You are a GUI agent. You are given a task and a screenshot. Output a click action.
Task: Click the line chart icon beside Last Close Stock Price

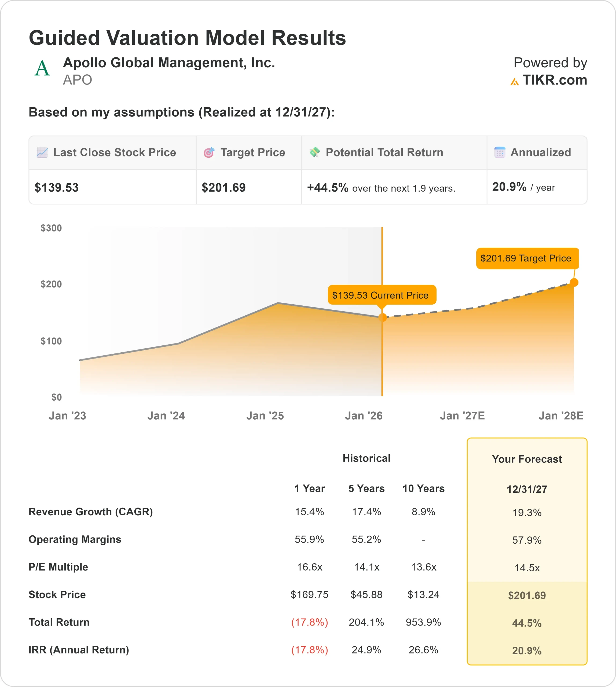click(x=42, y=153)
